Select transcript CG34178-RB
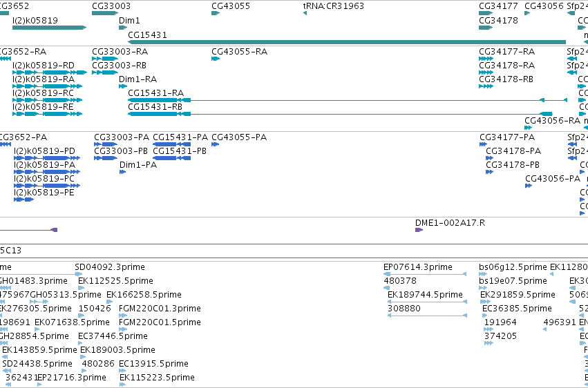Screen dimensions: 588x388 point(506,79)
